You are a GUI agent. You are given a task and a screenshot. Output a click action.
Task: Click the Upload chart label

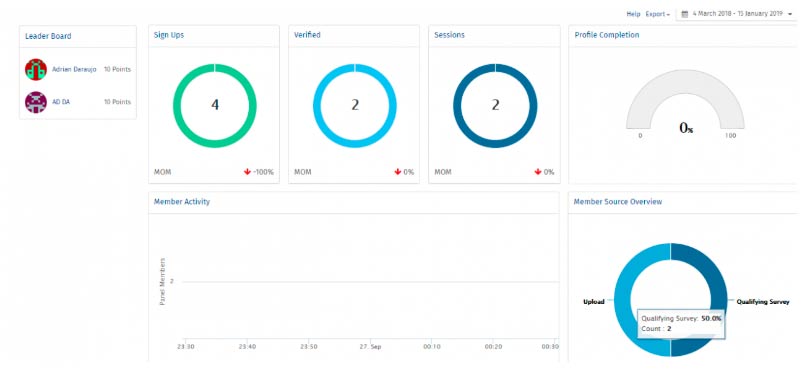tap(594, 302)
